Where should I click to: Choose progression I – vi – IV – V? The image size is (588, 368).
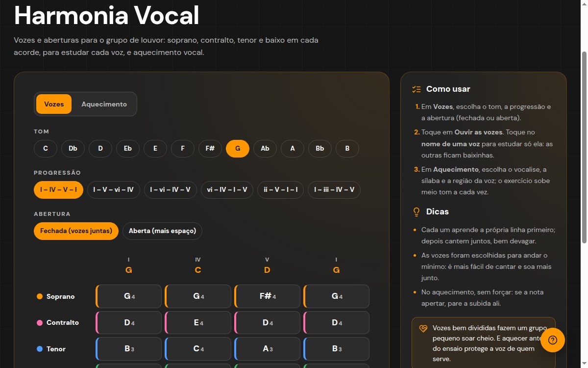pyautogui.click(x=171, y=190)
